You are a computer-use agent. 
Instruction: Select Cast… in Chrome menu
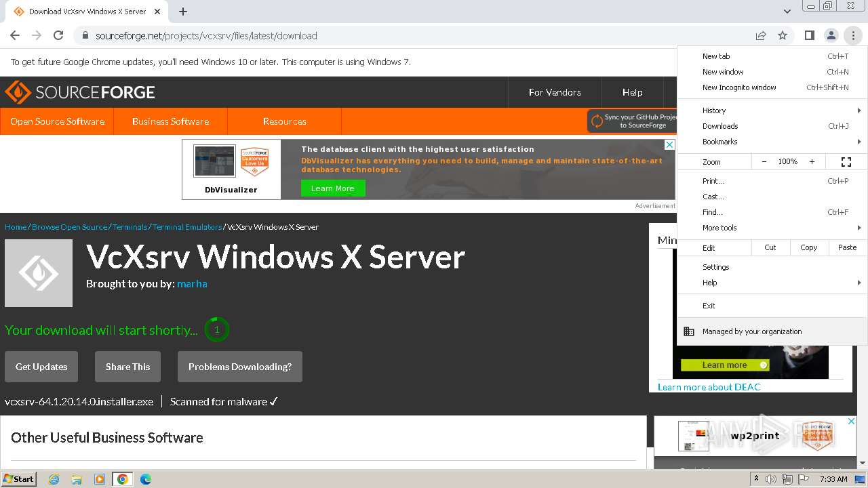(772, 197)
